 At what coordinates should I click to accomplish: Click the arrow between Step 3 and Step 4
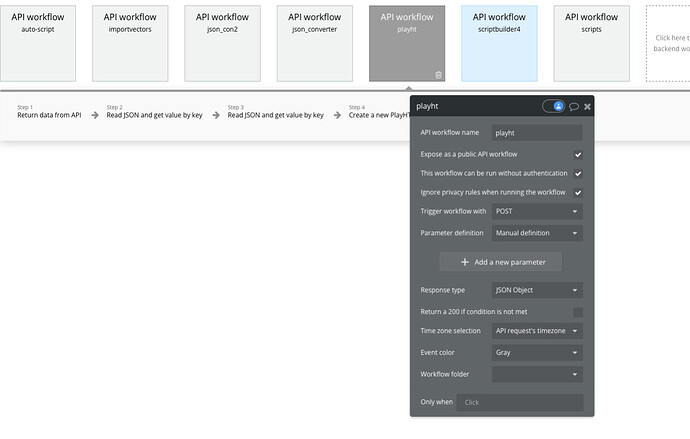(x=337, y=115)
